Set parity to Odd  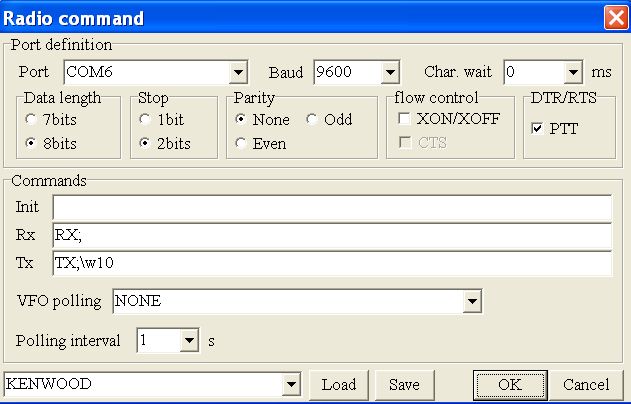tap(312, 120)
